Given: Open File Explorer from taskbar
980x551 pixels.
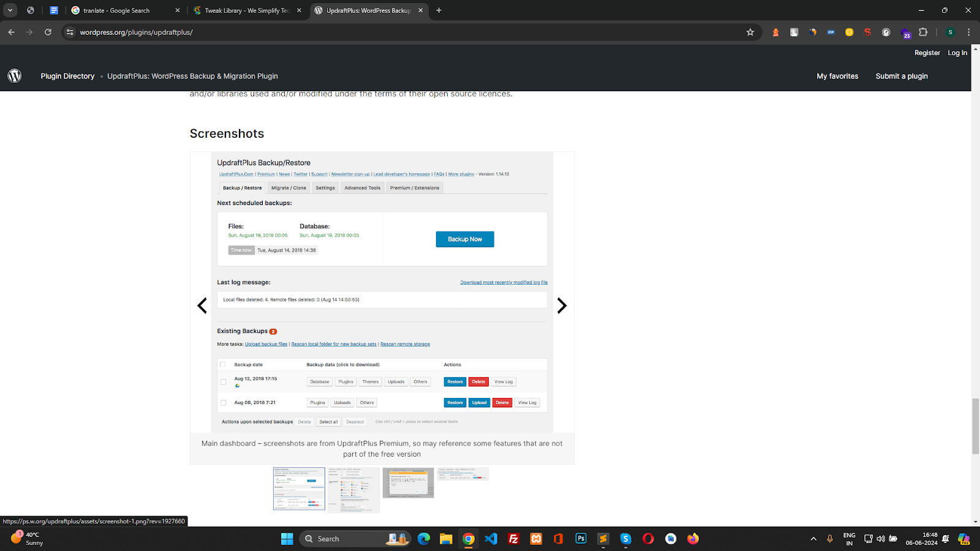Looking at the screenshot, I should click(x=446, y=539).
